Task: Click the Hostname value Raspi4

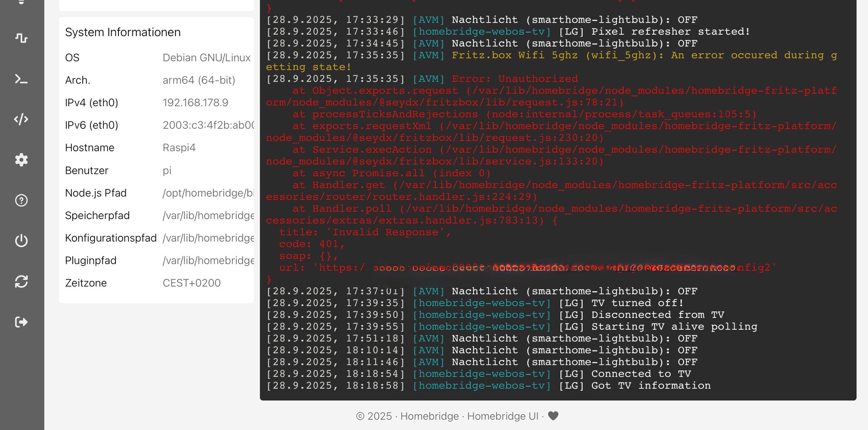Action: (179, 148)
